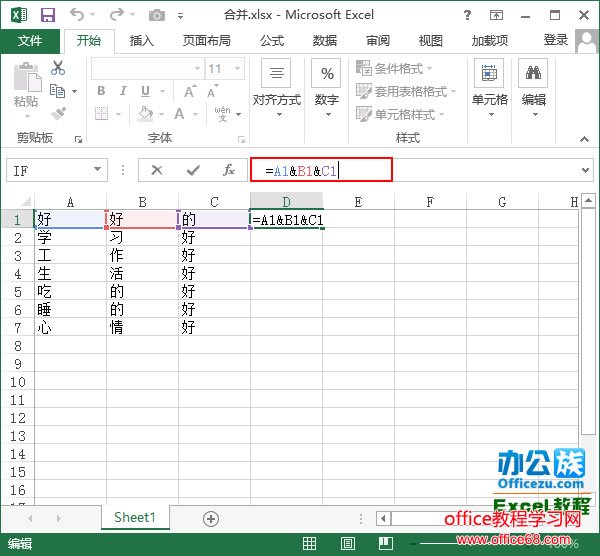
Task: Click Increase Font Size icon
Action: point(190,91)
